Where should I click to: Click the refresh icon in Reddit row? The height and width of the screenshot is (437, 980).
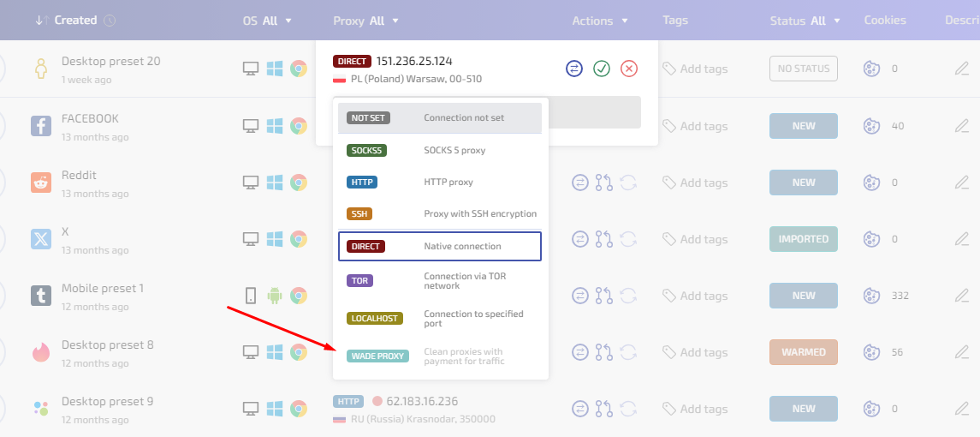(628, 183)
